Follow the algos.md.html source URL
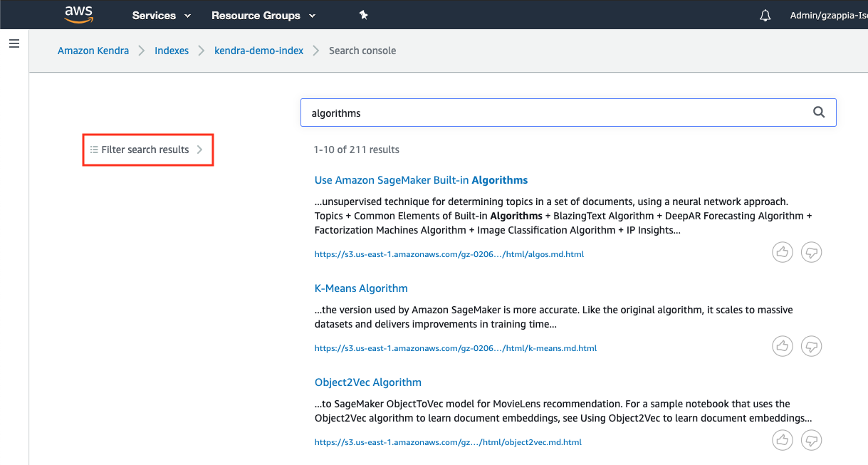868x465 pixels. pyautogui.click(x=449, y=254)
